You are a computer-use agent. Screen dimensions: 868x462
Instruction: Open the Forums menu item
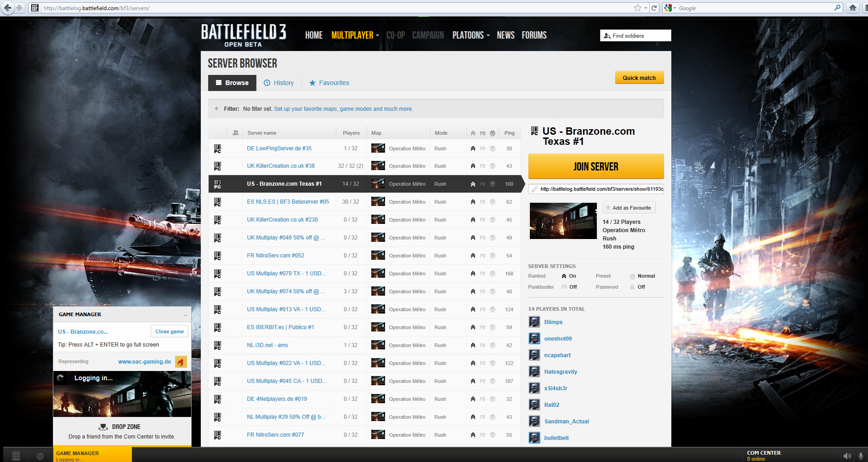[x=534, y=35]
